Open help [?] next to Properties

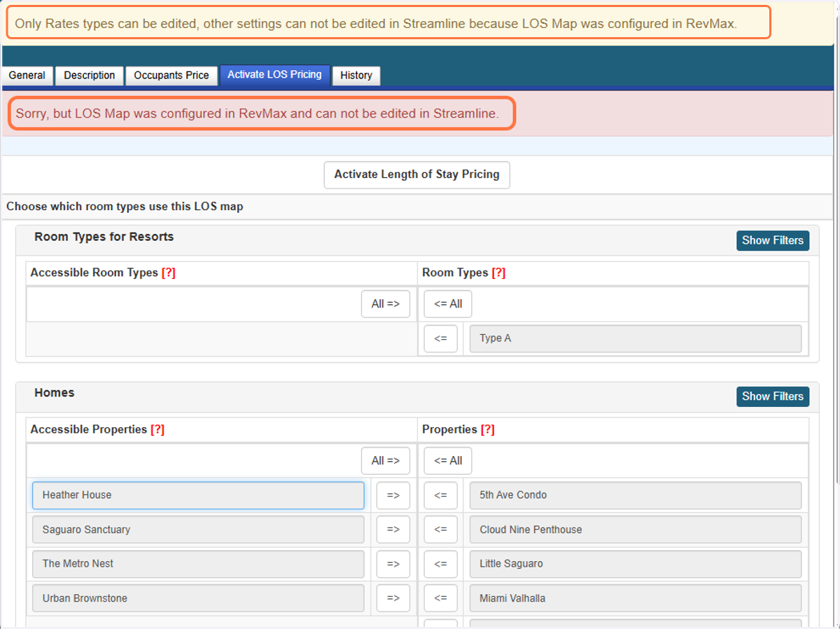pos(488,429)
